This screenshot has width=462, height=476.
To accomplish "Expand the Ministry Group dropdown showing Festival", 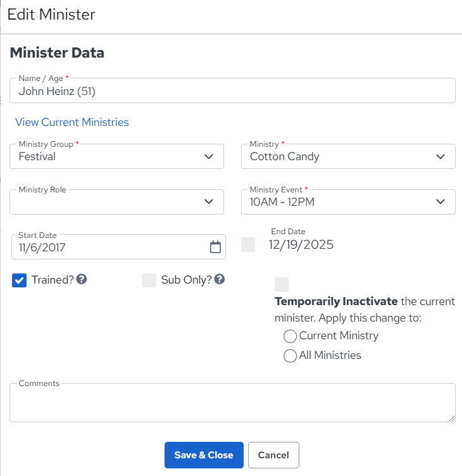I will click(x=117, y=156).
